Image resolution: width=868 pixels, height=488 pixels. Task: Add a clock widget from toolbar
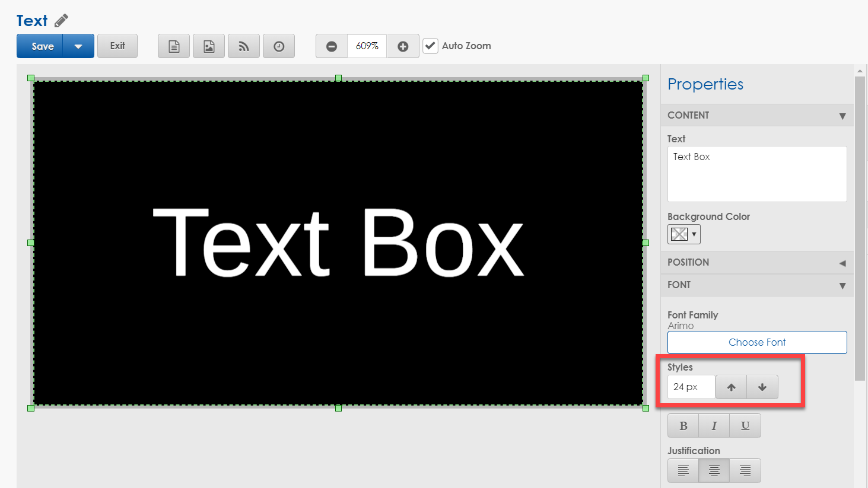[x=279, y=46]
